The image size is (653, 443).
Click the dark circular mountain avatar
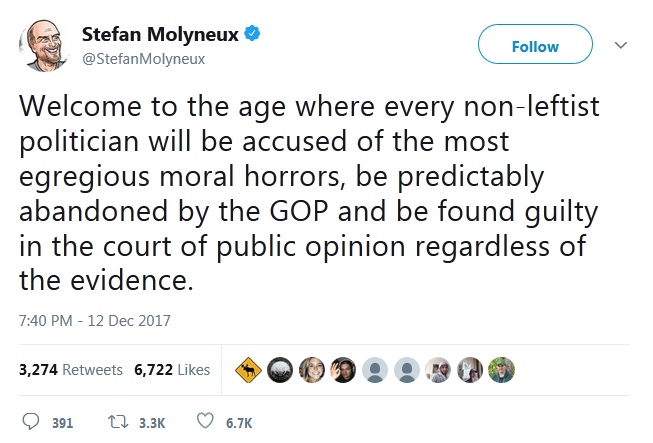(281, 369)
